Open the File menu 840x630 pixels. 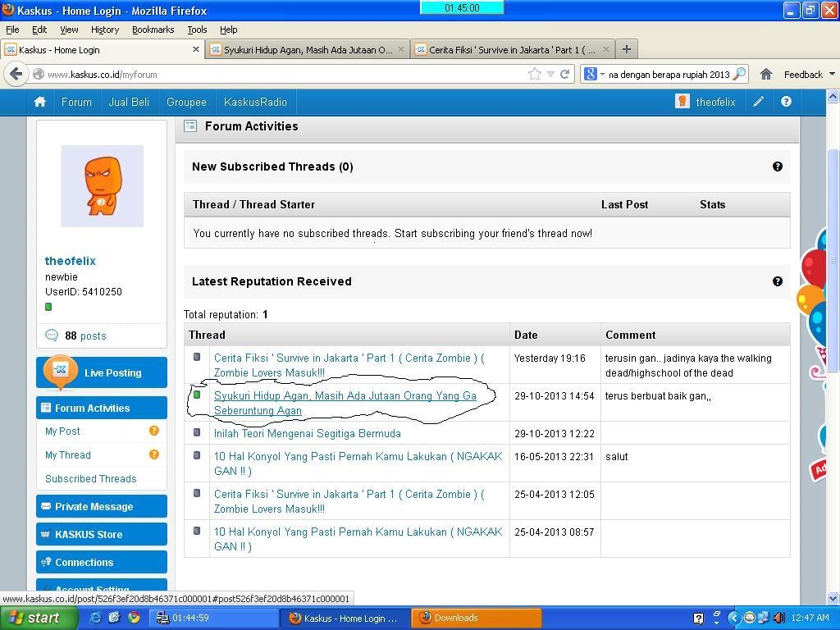click(12, 30)
